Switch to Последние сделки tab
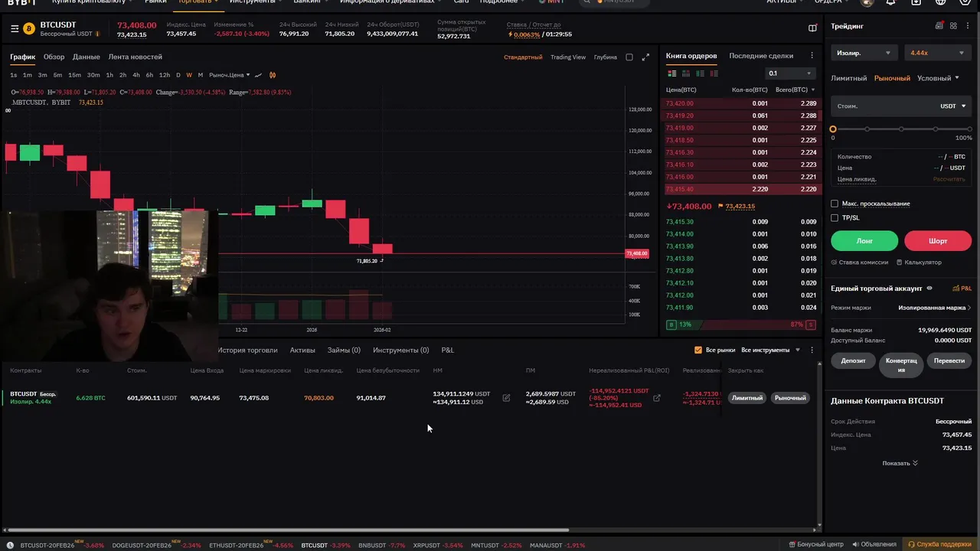 coord(761,56)
